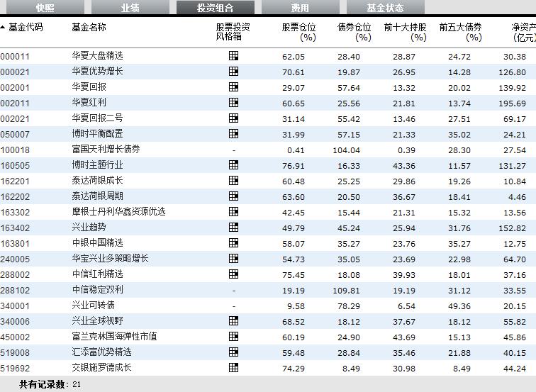The height and width of the screenshot is (392, 536).
Task: Open style box icon for 中信红利精选
Action: 233,274
